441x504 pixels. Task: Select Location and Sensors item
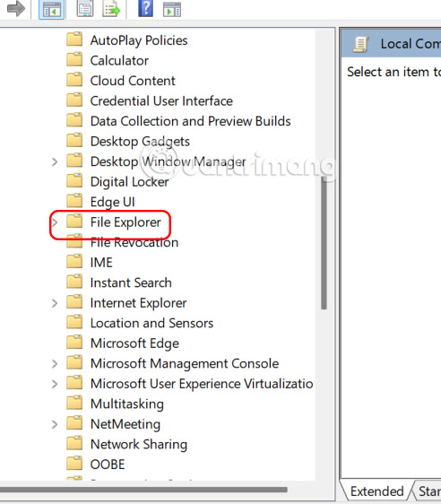pos(151,324)
